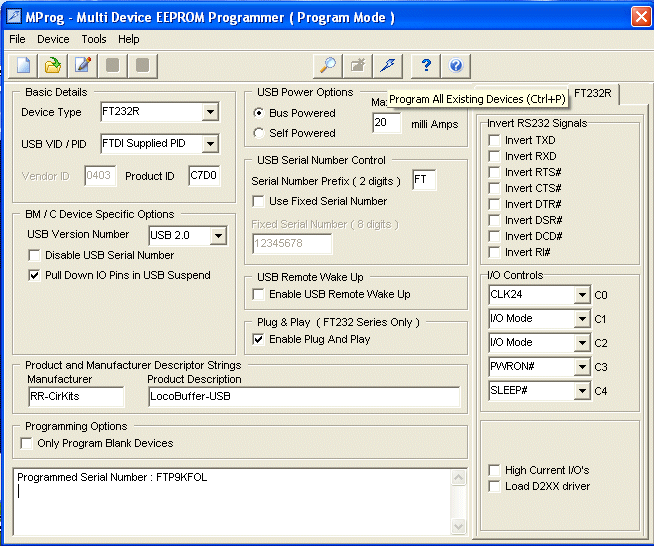
Task: Click the Max Bus Power milli Amps field
Action: (387, 123)
